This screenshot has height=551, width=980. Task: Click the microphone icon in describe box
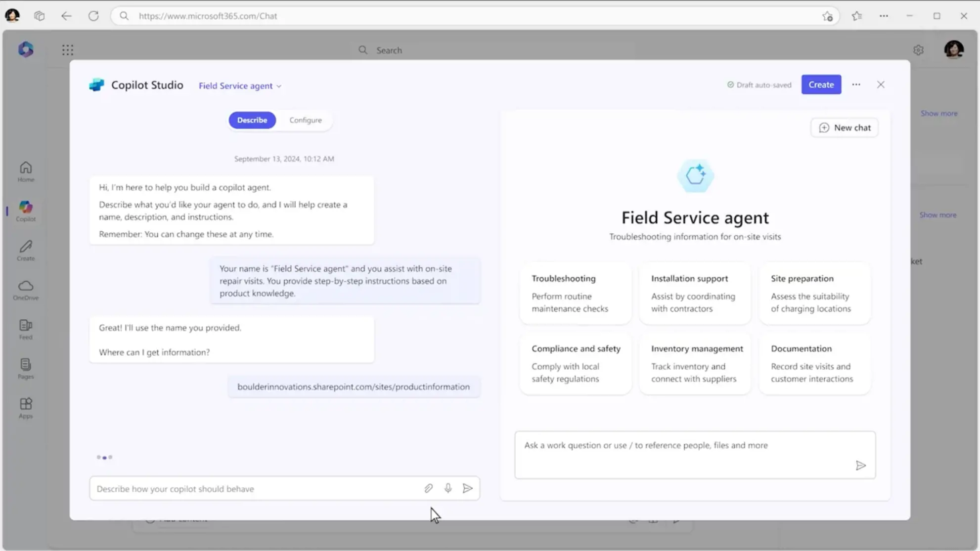coord(448,488)
